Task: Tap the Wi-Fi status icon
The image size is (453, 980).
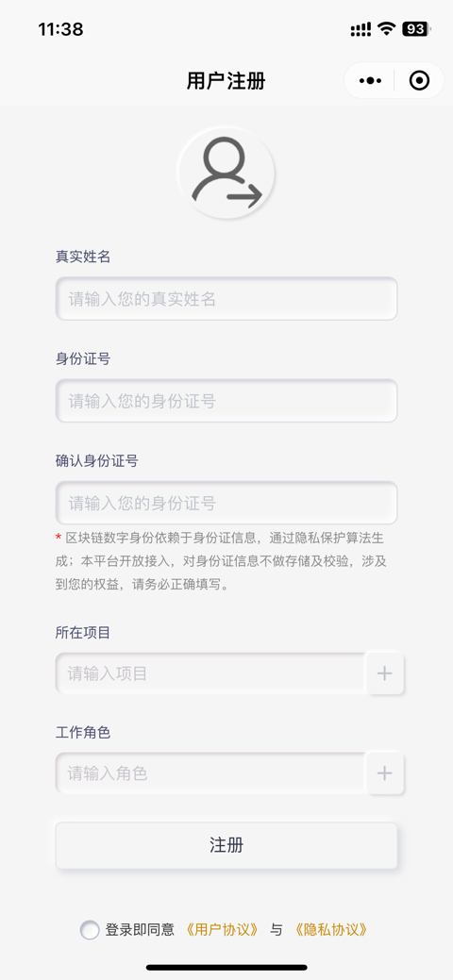Action: point(387,28)
